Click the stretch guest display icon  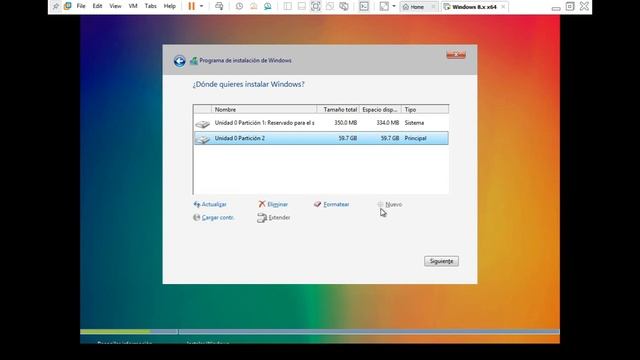click(384, 6)
